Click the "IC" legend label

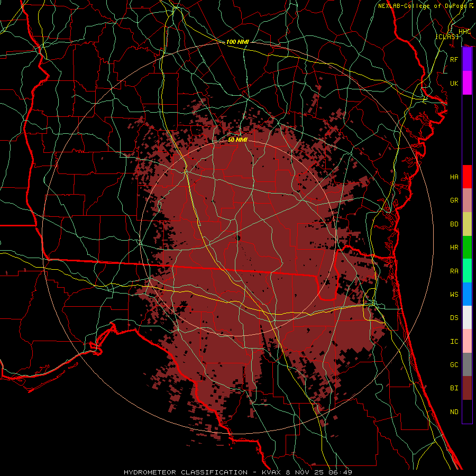tap(454, 342)
